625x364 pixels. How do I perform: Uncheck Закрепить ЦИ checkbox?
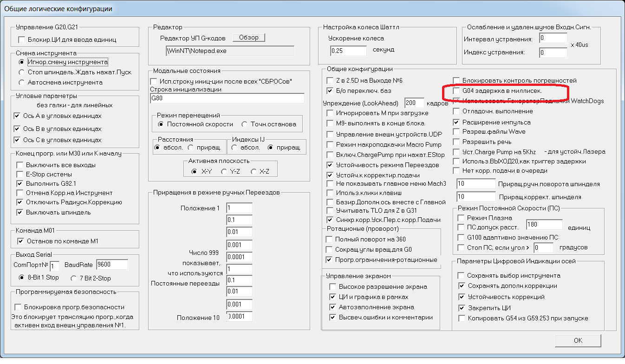pyautogui.click(x=462, y=308)
